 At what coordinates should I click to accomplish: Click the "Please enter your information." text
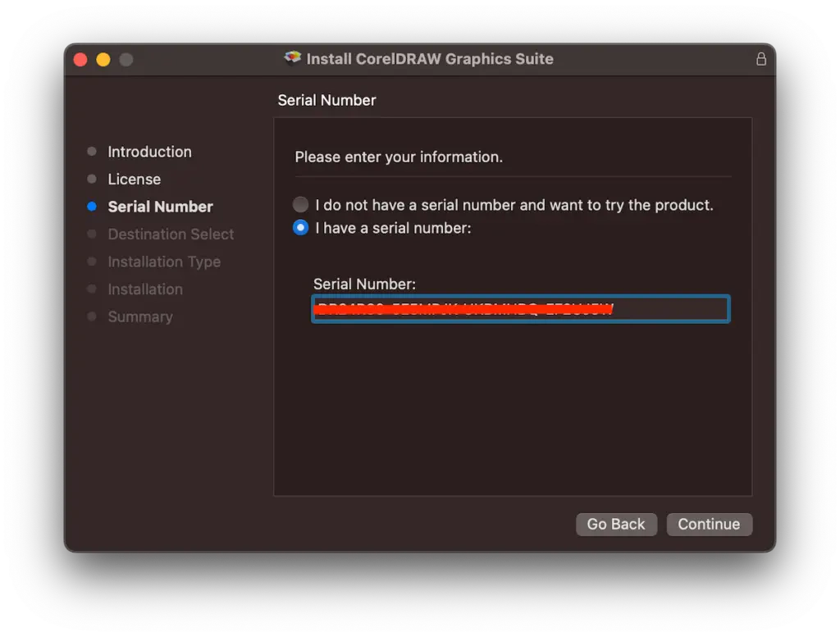[x=399, y=157]
